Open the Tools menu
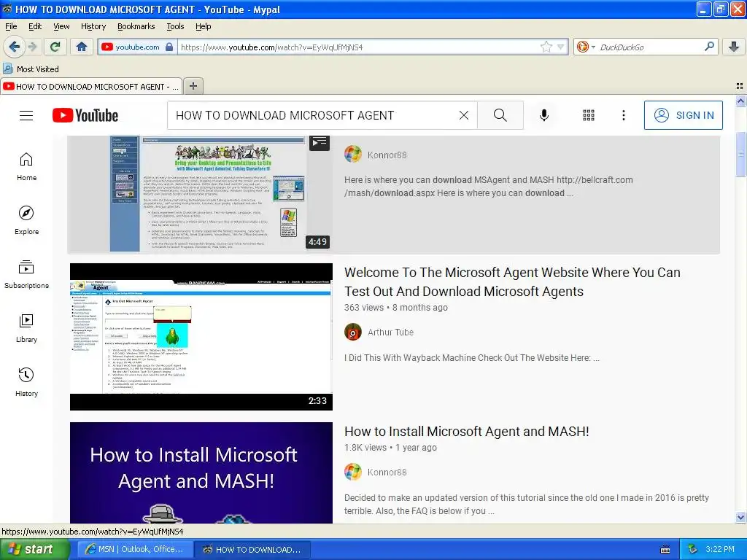This screenshot has width=747, height=560. (x=175, y=26)
